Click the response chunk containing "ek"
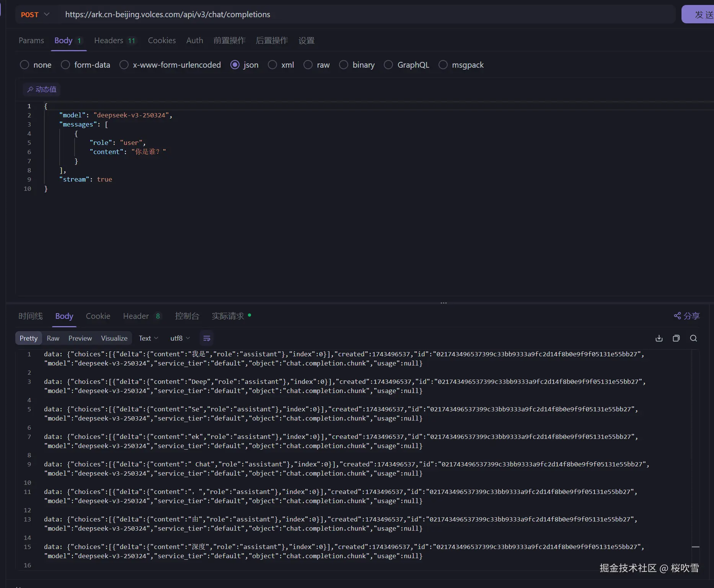 [341, 441]
